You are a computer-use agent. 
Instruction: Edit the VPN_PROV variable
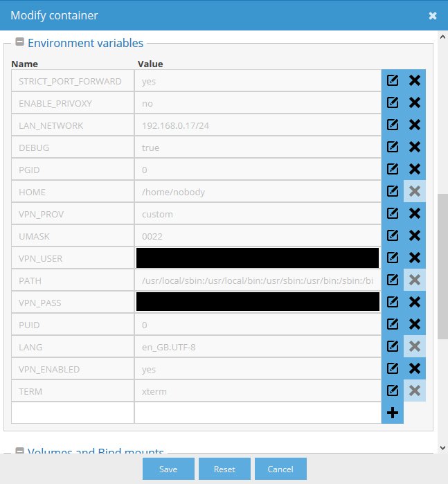[393, 213]
